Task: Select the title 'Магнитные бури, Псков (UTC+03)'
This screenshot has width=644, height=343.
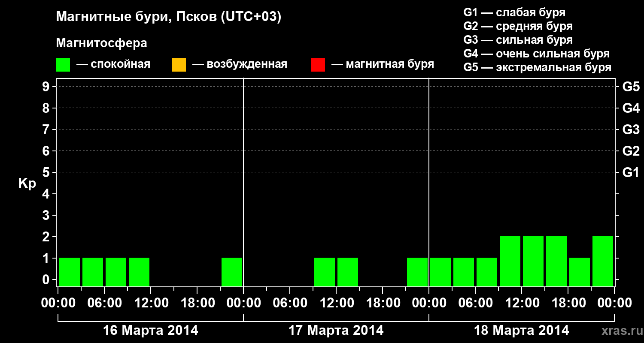Action: 169,17
